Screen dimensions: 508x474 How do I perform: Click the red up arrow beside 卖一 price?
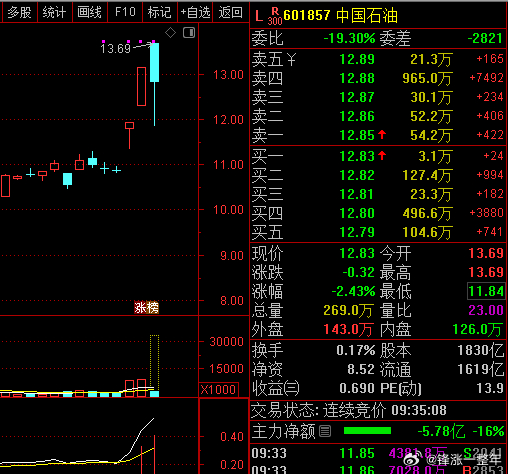[382, 135]
